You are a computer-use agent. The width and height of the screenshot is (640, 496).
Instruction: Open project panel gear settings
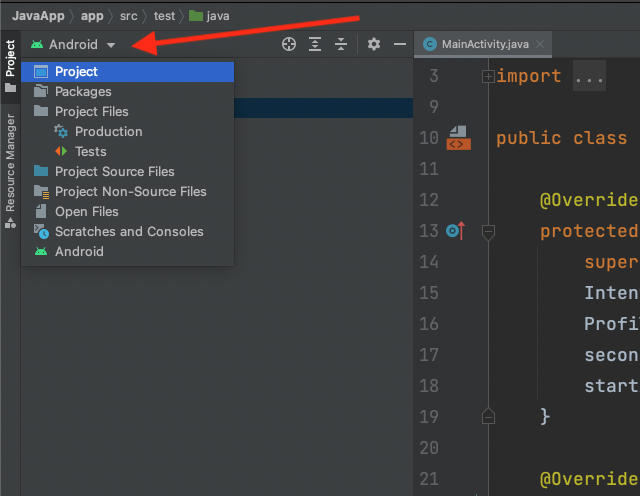click(x=373, y=44)
